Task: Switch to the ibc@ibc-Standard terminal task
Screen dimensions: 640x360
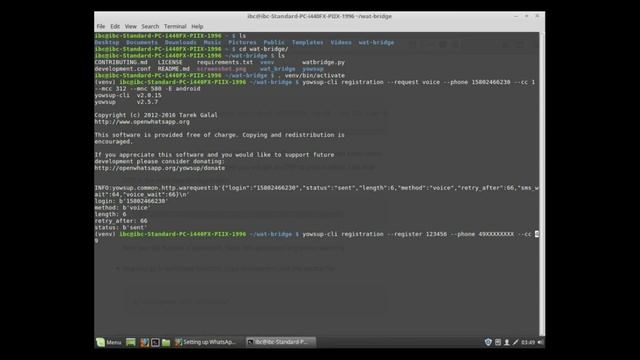Action: 281,342
